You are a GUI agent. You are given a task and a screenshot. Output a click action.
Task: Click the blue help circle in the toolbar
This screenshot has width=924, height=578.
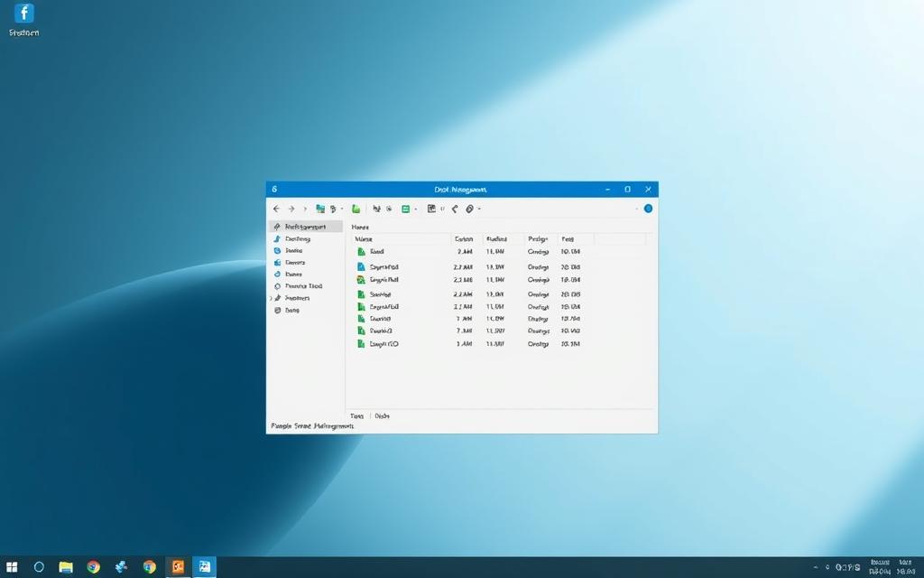pyautogui.click(x=648, y=209)
